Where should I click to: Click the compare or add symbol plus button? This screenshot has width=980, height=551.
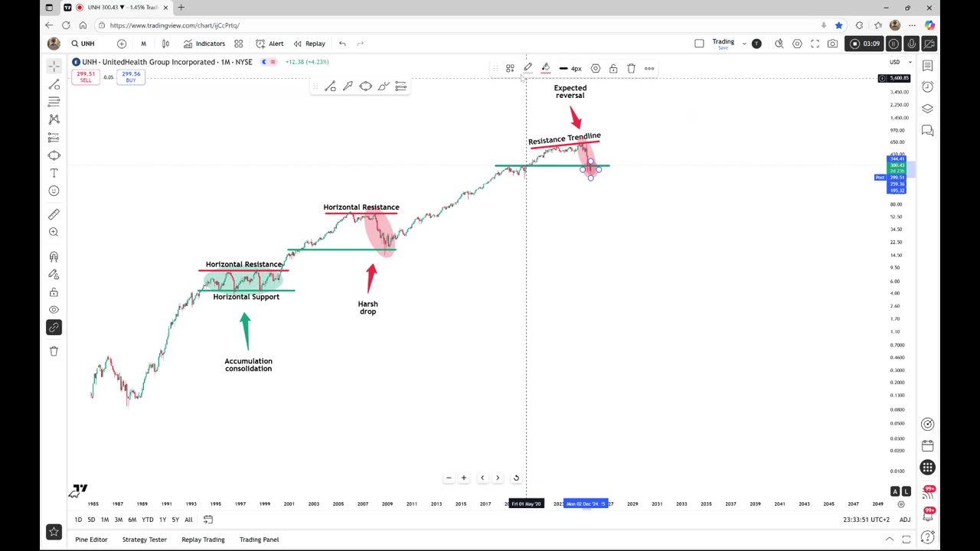click(121, 44)
